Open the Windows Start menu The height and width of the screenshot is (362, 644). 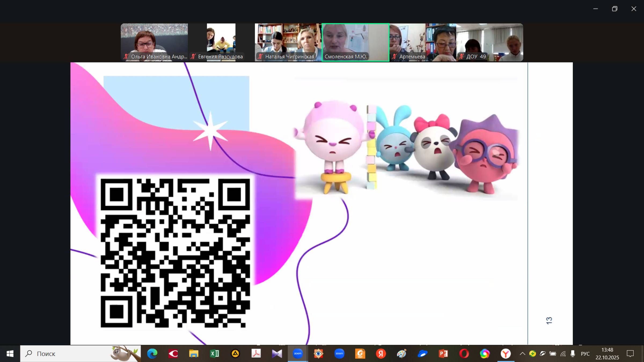click(x=10, y=354)
